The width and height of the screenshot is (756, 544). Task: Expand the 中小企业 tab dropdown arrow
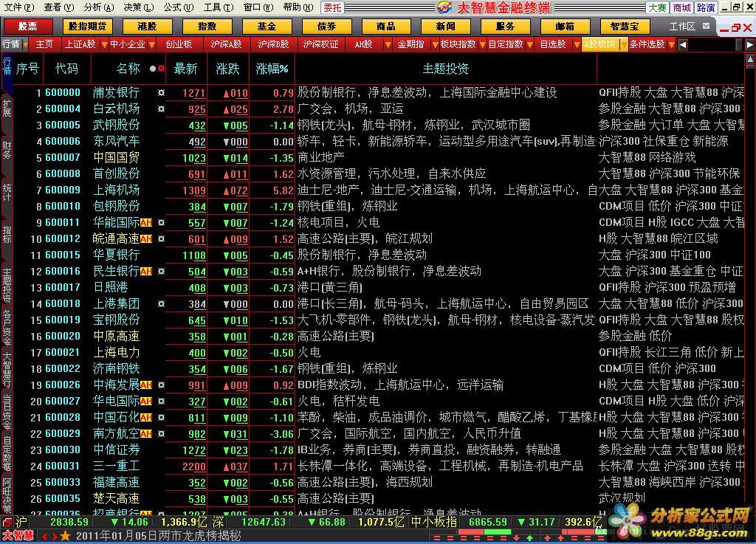coord(152,44)
